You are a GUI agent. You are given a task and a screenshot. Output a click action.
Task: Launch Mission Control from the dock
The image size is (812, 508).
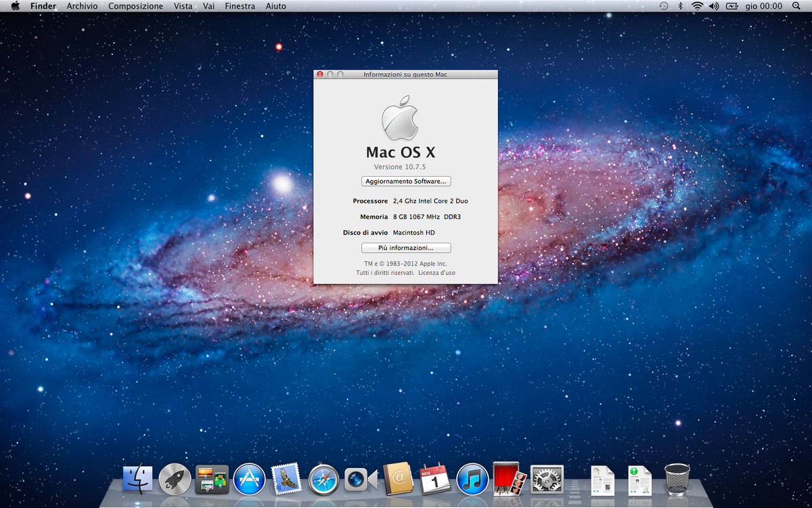212,479
